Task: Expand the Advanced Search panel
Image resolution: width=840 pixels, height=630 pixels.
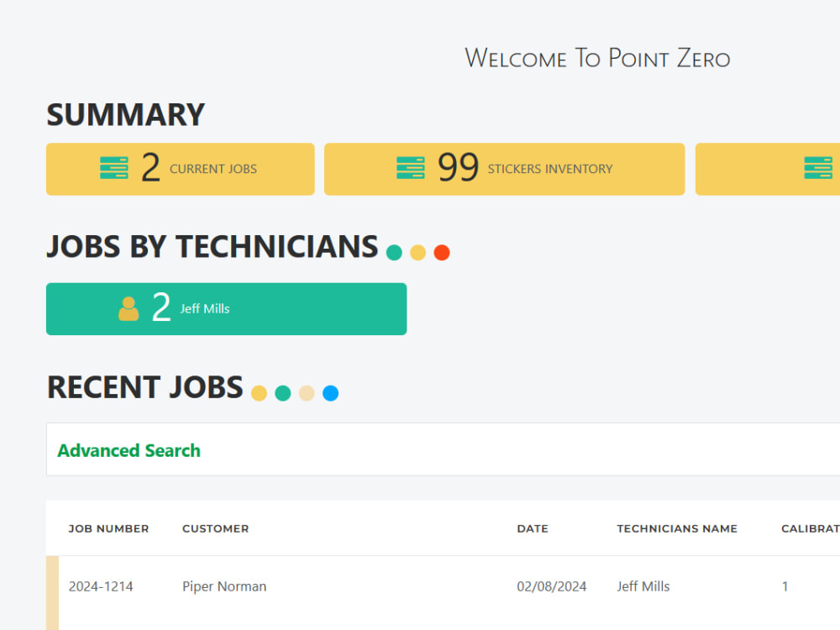Action: pos(129,450)
